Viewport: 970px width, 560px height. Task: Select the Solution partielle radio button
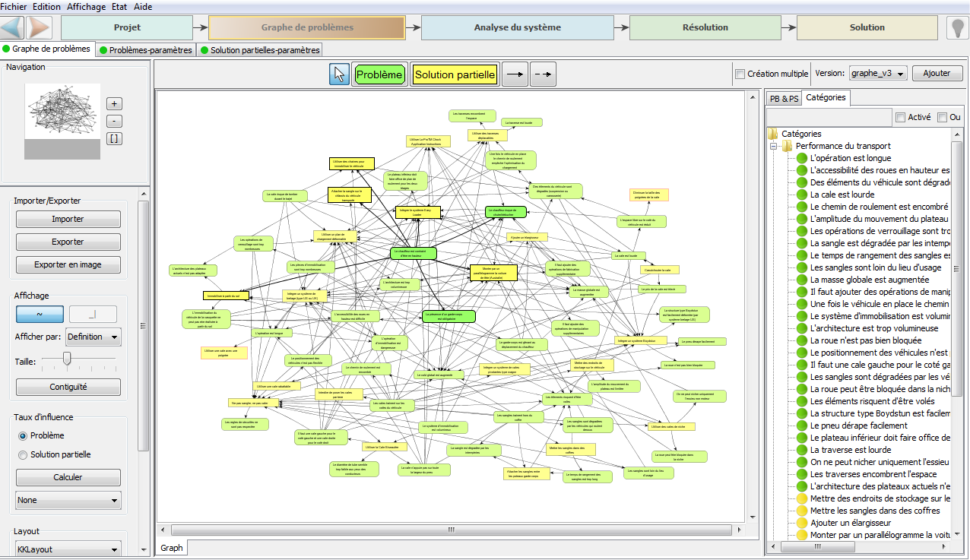23,454
